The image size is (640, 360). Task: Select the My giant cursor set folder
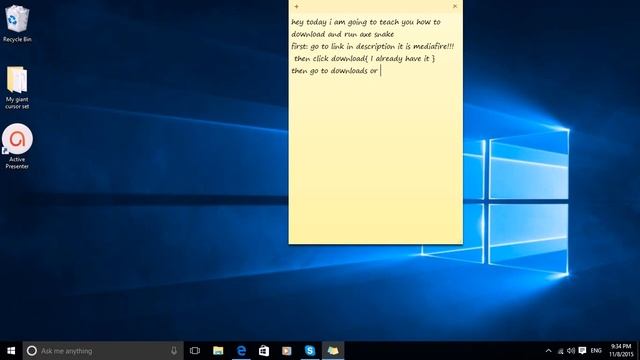(x=17, y=87)
